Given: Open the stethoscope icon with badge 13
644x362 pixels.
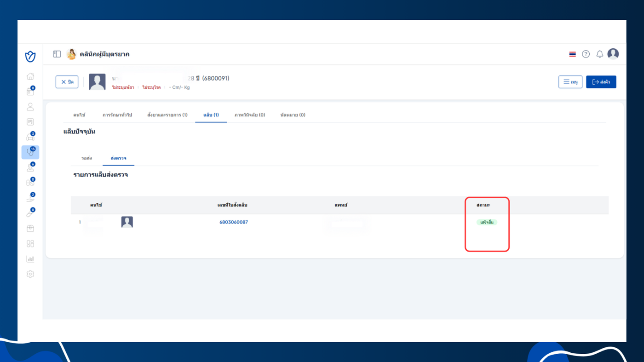Looking at the screenshot, I should click(30, 152).
